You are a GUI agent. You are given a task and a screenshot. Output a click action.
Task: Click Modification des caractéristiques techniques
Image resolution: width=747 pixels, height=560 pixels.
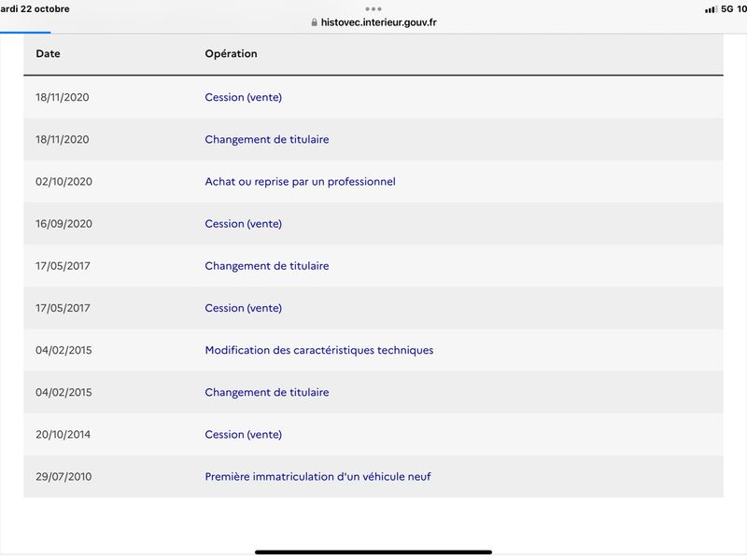(319, 350)
